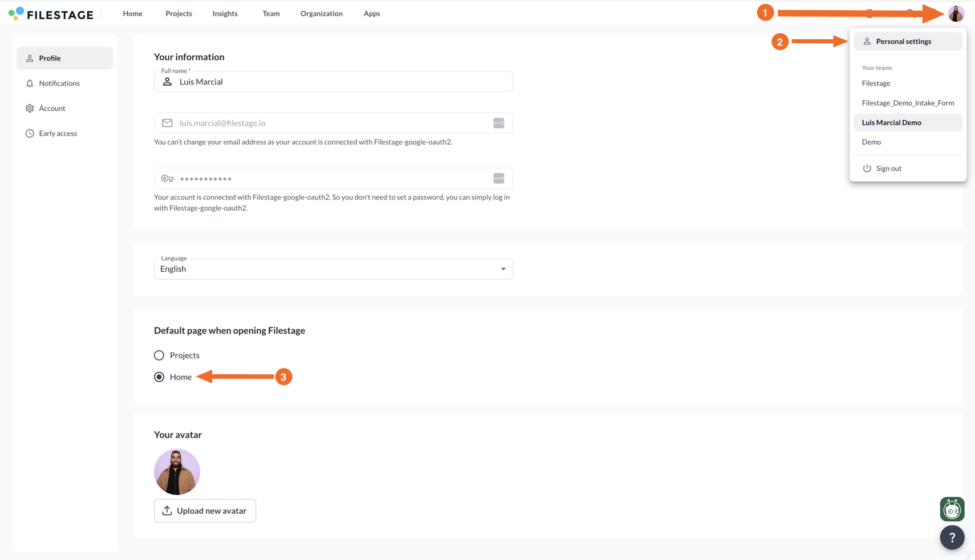Open Organization in top navigation
Viewport: 975px width, 560px height.
coord(322,14)
